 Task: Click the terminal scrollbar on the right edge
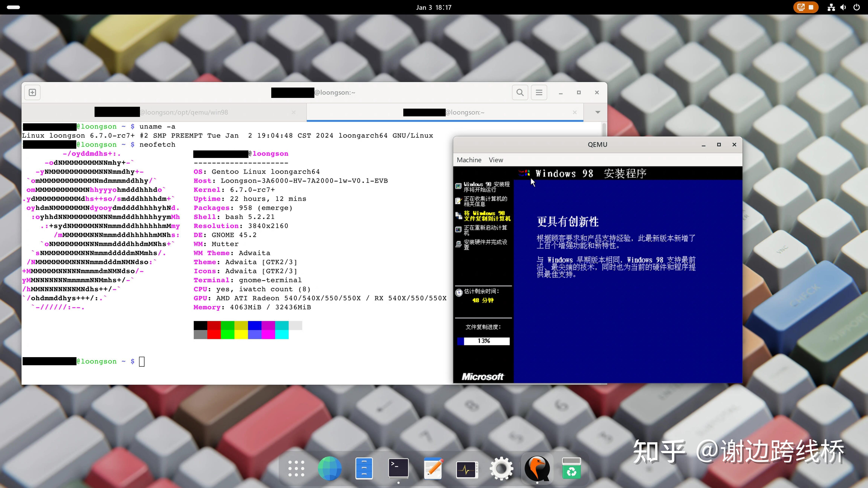point(604,130)
